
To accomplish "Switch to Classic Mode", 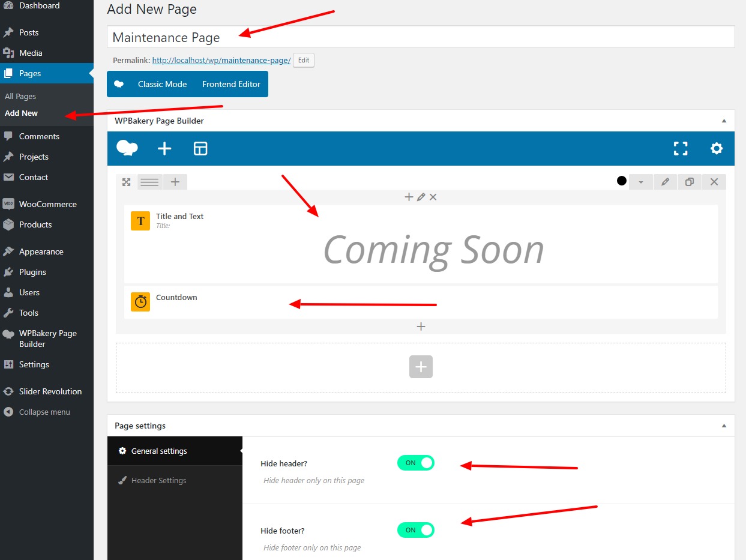I will click(x=162, y=84).
